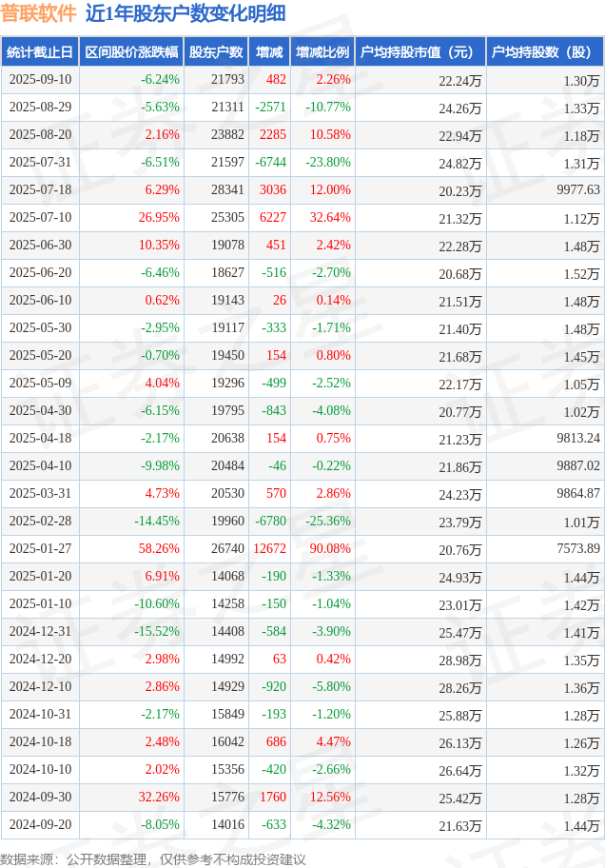
Task: Click the 普联软件 title text
Action: tap(38, 14)
